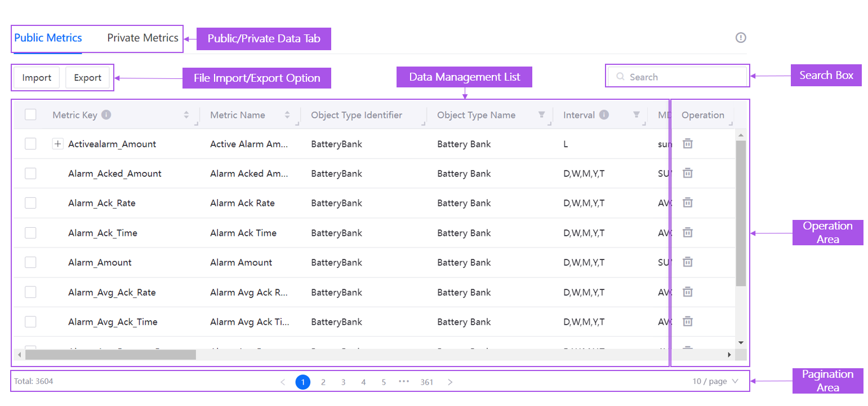868x406 pixels.
Task: Click the info icon next to Interval column
Action: (604, 114)
